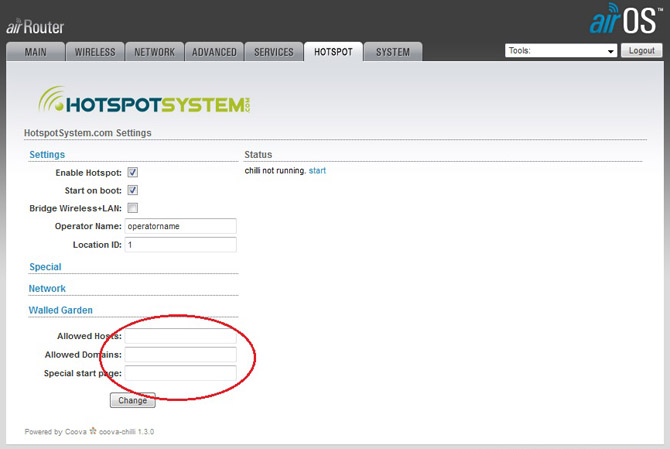The height and width of the screenshot is (449, 670).
Task: Click the HotspotSystem.com logo
Action: (144, 100)
